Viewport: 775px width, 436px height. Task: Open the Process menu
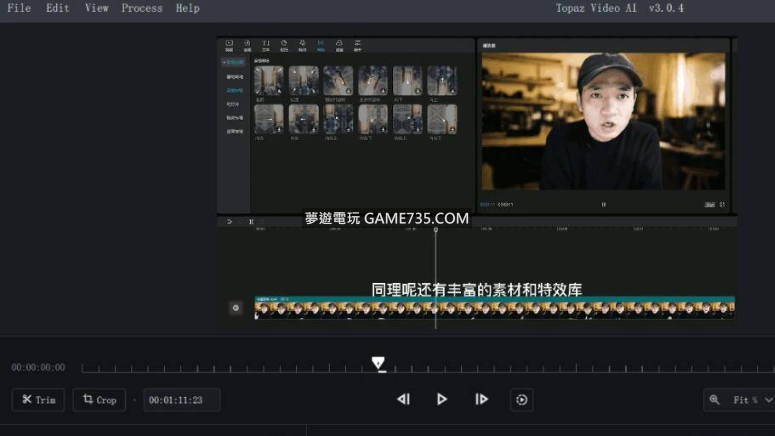click(142, 8)
